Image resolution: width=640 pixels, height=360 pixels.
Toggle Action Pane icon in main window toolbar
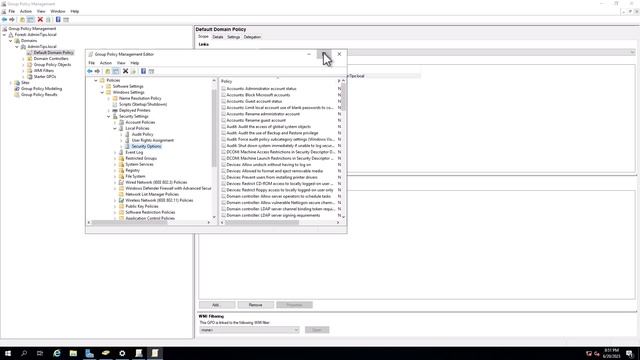tap(66, 20)
